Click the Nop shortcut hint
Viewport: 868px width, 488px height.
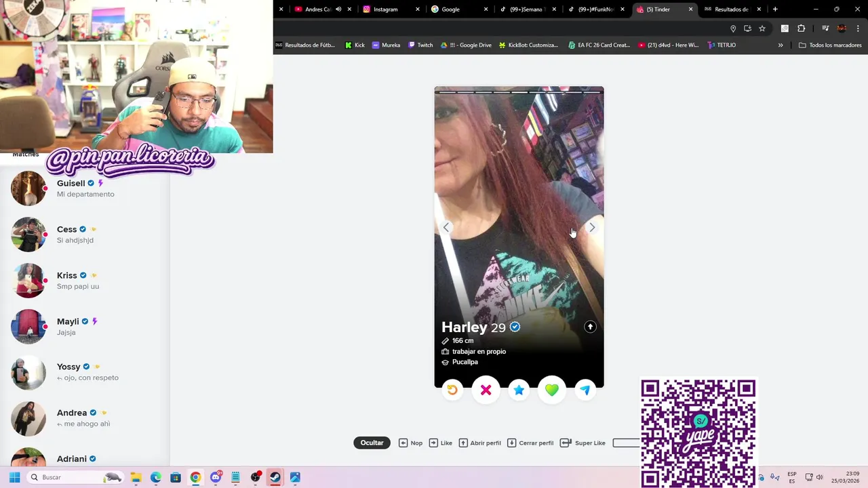(x=410, y=443)
